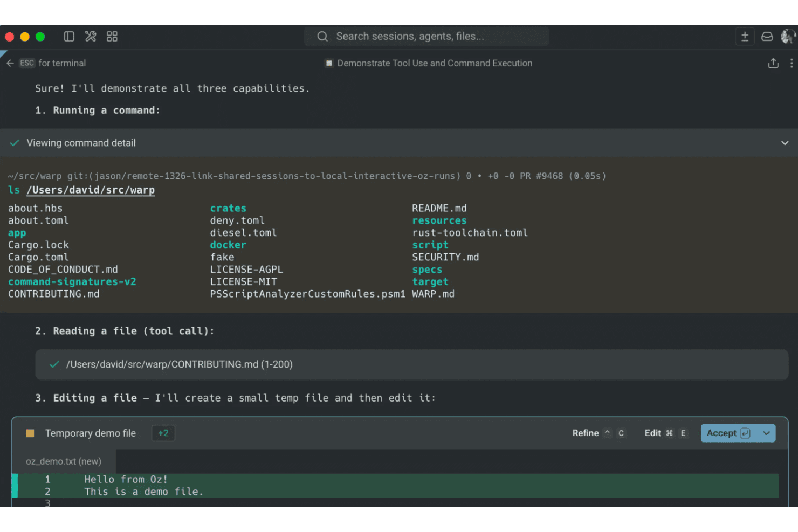Click the 'crates' directory name

click(x=228, y=208)
